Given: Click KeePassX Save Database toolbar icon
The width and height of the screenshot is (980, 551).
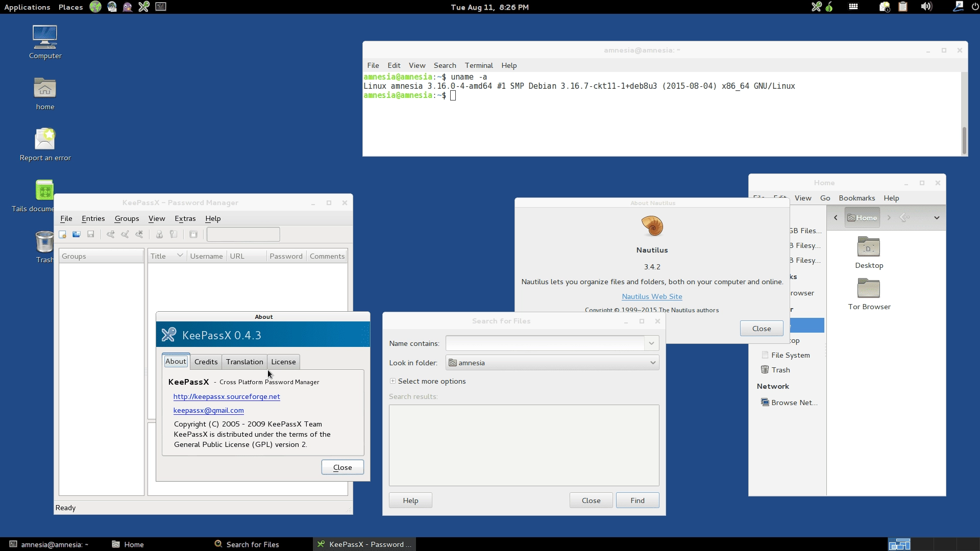Looking at the screenshot, I should point(91,234).
